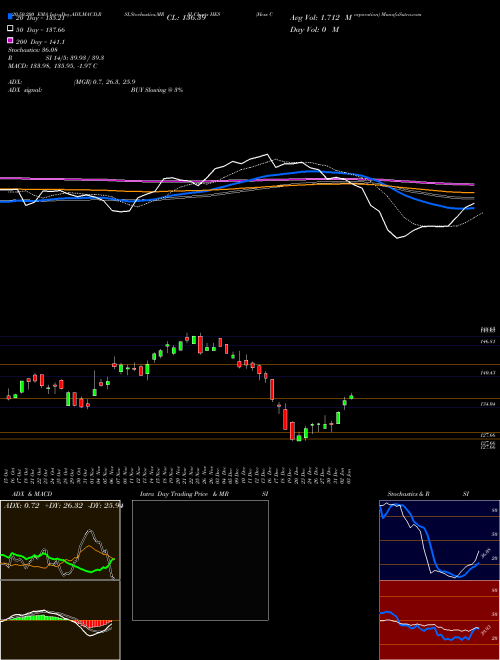Image resolution: width=500 pixels, height=660 pixels.
Task: Open the ADX indicator mini chart
Action: pos(60,540)
